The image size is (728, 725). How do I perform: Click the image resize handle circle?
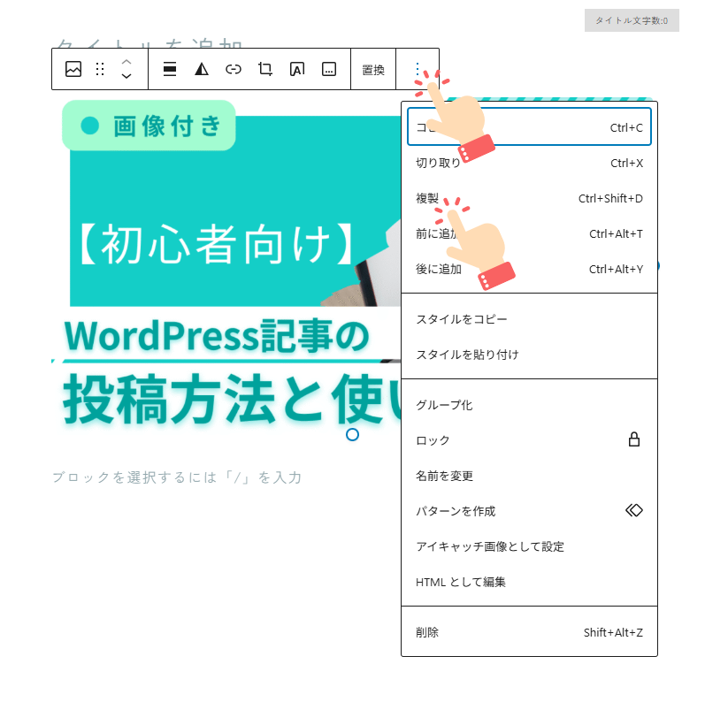click(352, 434)
